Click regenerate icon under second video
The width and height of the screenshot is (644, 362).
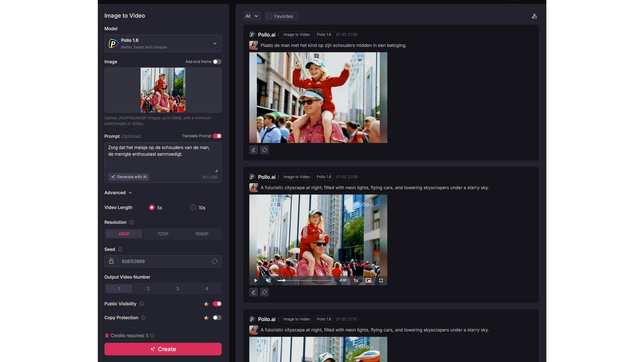[x=264, y=292]
